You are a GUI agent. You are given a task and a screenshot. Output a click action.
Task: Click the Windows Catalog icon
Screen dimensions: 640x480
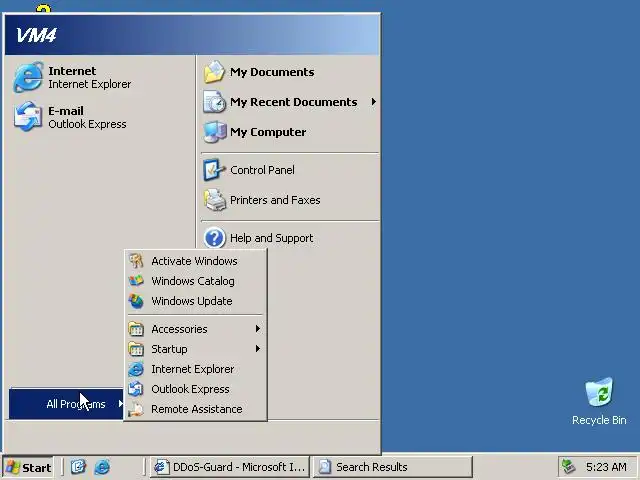[x=136, y=281]
